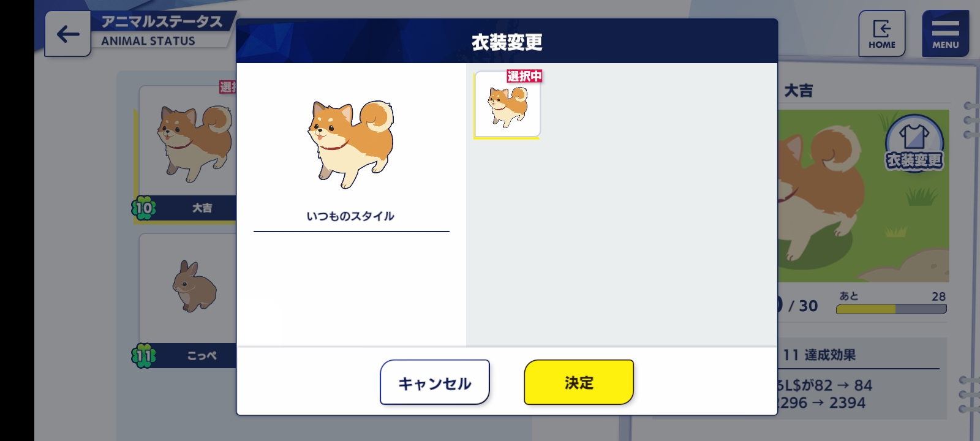This screenshot has height=441, width=980.
Task: Tap the いつものスタイル outfit name label
Action: (350, 216)
